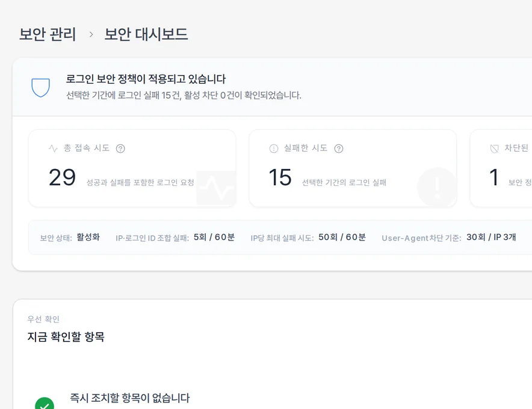Click 선택한 기간의 로그인 실패 description
This screenshot has height=409, width=532.
pyautogui.click(x=344, y=182)
